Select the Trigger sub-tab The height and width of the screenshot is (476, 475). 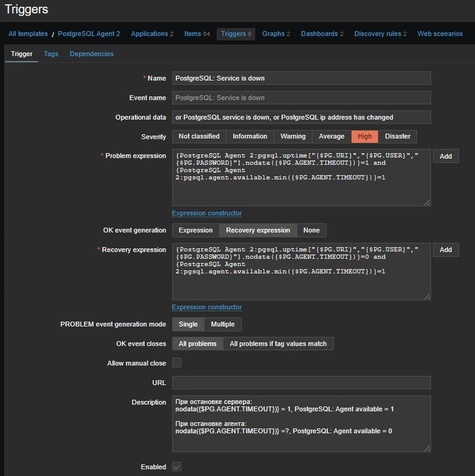coord(21,54)
